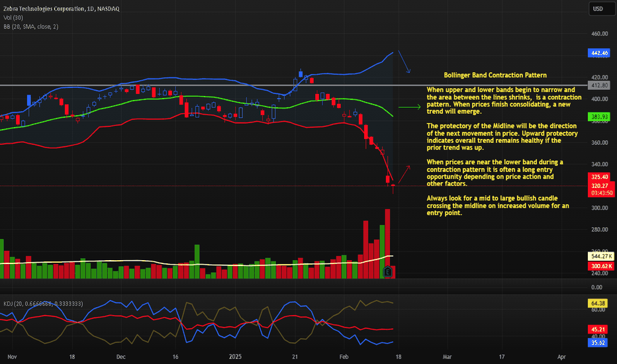Click the red 45.21 KDJ value label

[598, 329]
